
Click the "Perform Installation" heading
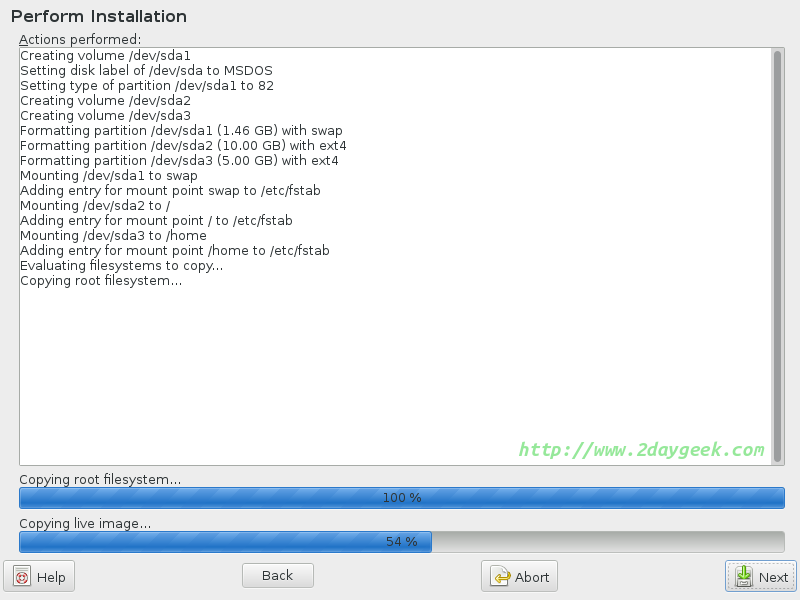pos(99,16)
